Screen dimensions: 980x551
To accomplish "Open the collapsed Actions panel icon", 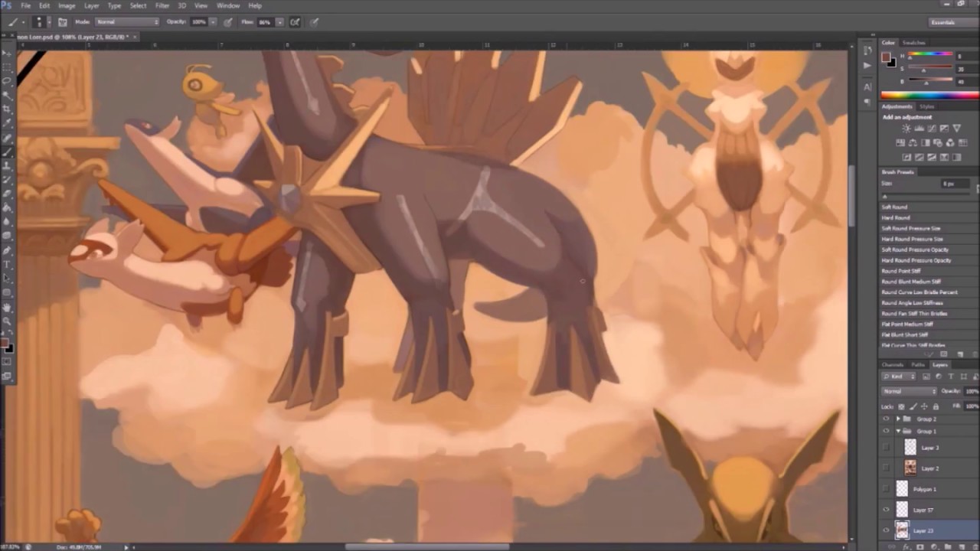I will (867, 66).
